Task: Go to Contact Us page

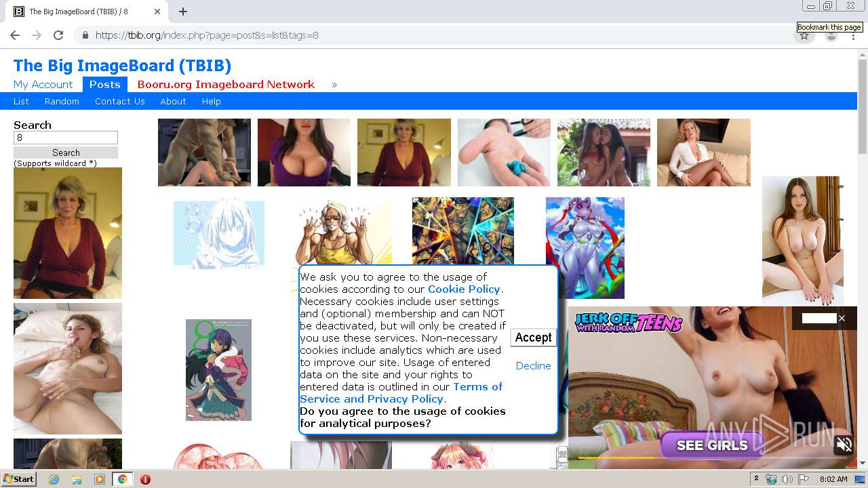Action: pyautogui.click(x=120, y=101)
